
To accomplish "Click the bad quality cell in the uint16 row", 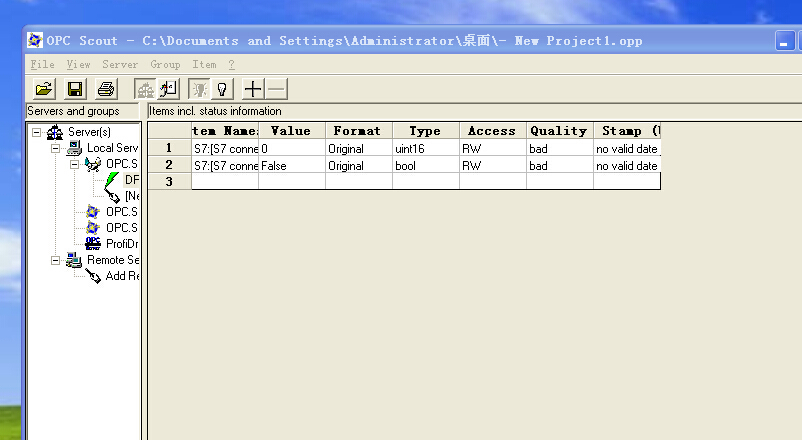I will tap(560, 148).
